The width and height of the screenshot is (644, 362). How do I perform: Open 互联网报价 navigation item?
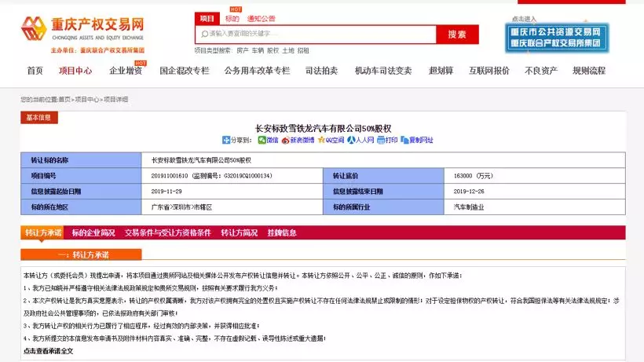[x=489, y=71]
